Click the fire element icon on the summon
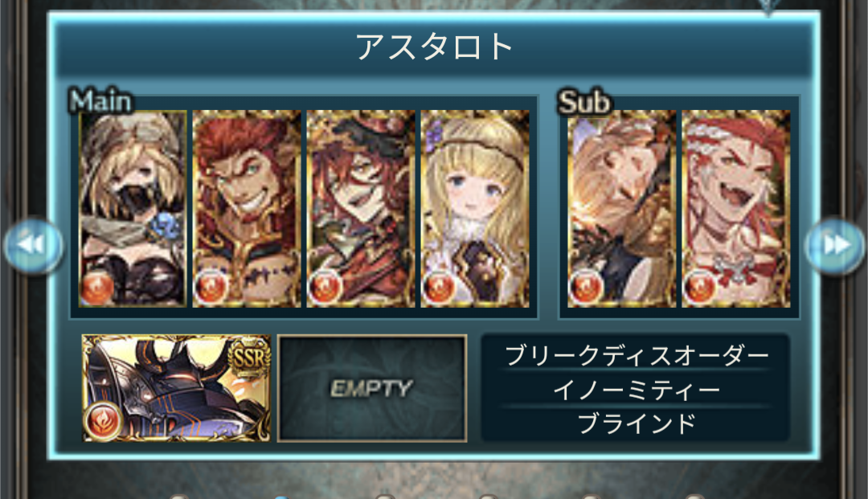The image size is (868, 499). [104, 420]
